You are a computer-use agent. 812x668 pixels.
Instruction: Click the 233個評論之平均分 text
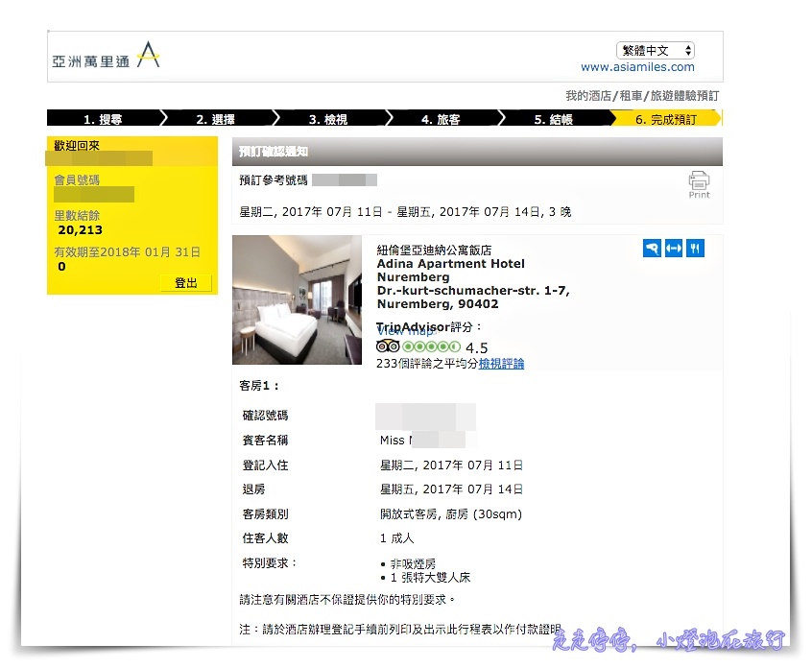coord(427,364)
